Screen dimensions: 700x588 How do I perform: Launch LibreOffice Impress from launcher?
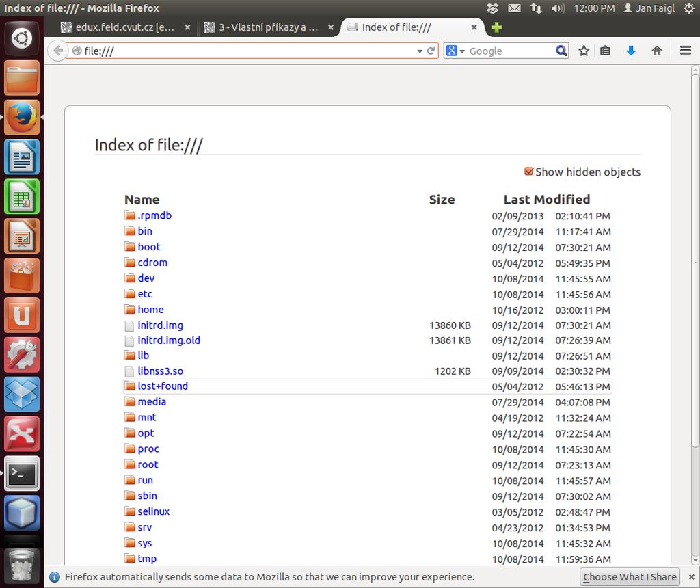[21, 236]
